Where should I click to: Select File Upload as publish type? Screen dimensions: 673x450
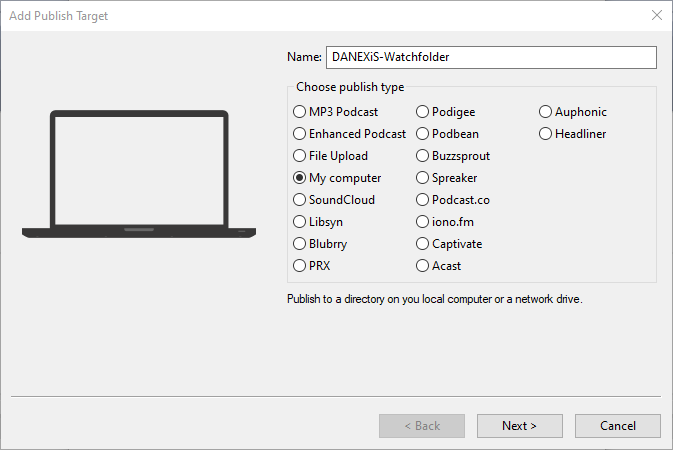click(300, 156)
